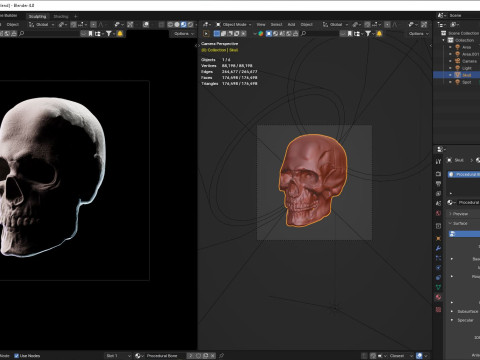The width and height of the screenshot is (480, 360).
Task: Open the Object Mode dropdown
Action: [234, 25]
